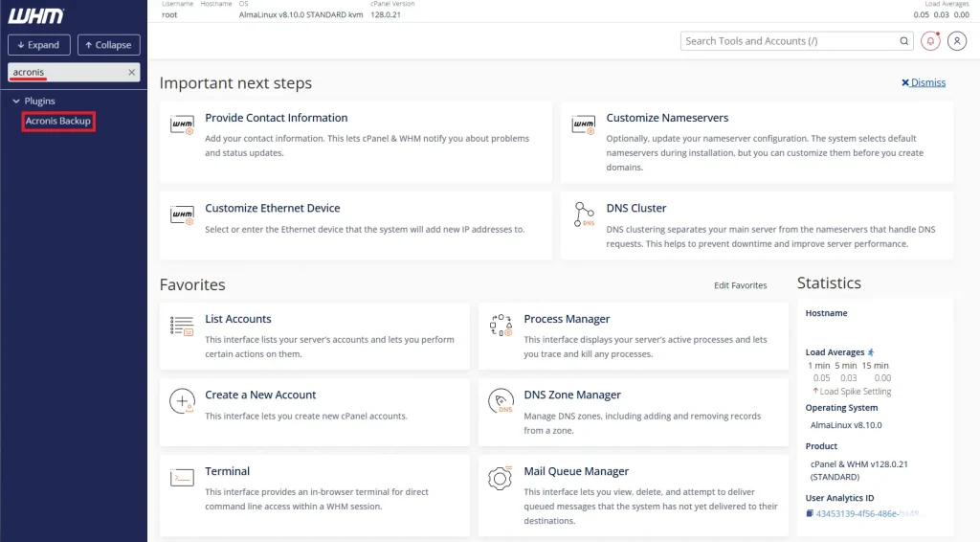Click the Process Manager icon
This screenshot has width=980, height=542.
501,327
